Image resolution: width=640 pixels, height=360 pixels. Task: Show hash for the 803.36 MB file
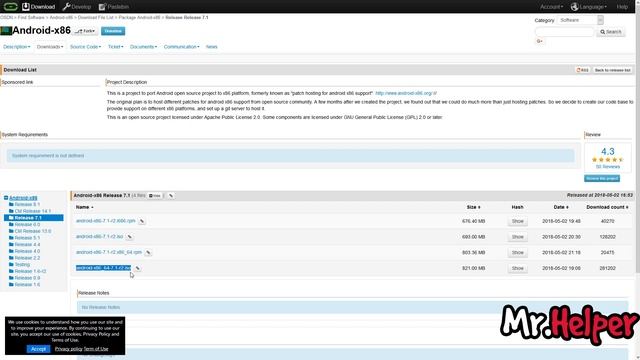[518, 253]
